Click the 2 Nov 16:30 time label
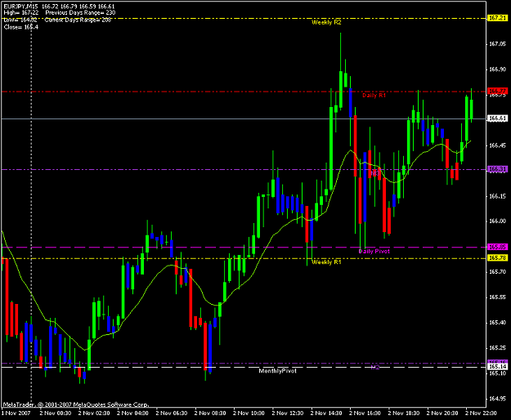This screenshot has width=511, height=420. coord(365,413)
